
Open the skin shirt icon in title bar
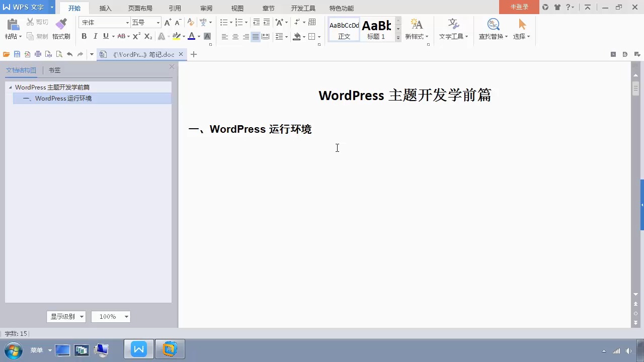point(557,7)
